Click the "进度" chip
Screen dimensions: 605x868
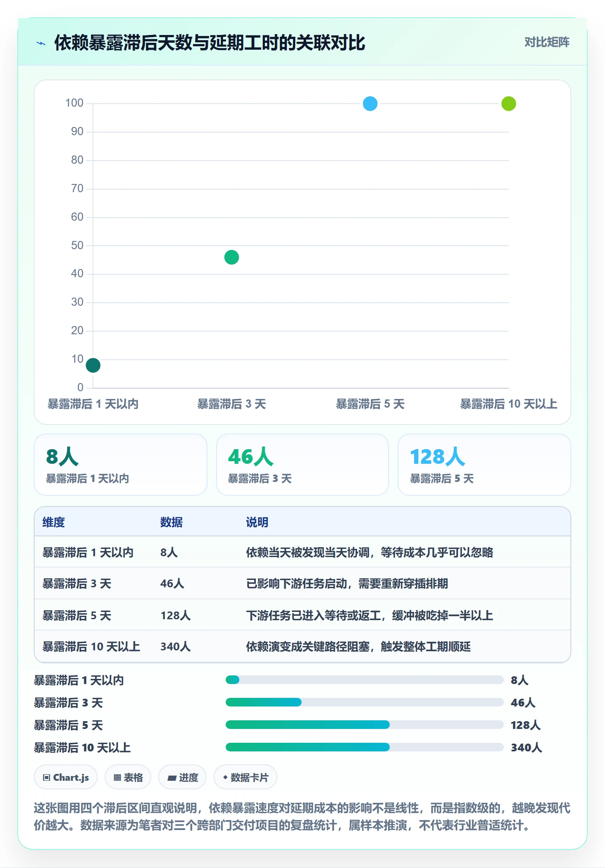(182, 777)
